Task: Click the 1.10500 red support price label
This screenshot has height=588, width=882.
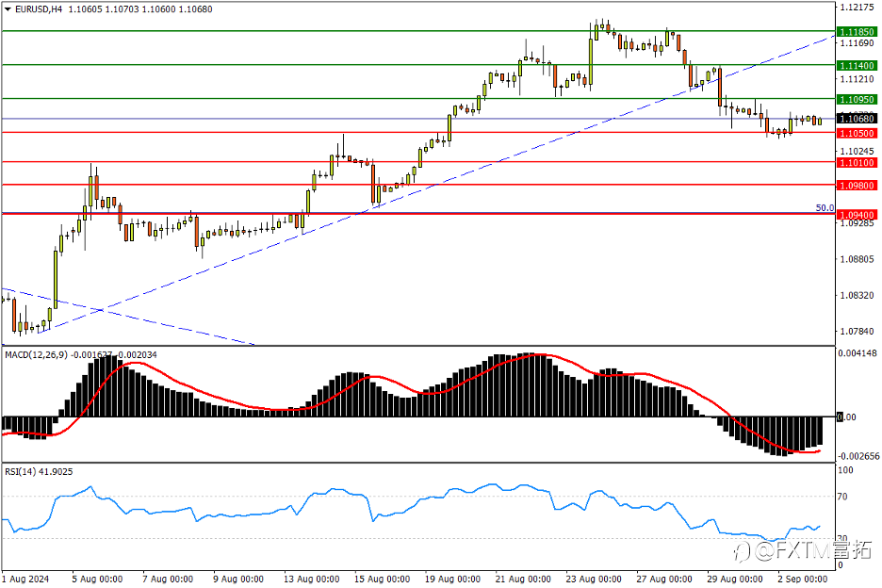Action: [857, 134]
